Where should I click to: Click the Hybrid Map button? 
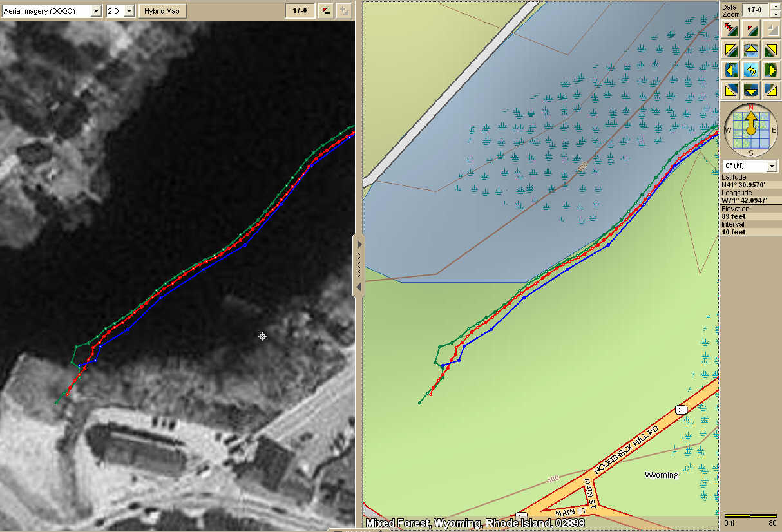162,11
